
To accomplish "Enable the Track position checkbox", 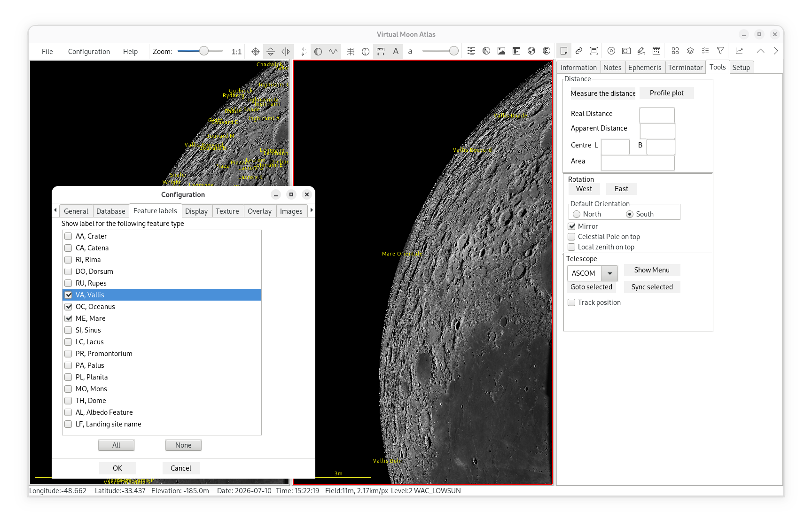I will click(572, 302).
